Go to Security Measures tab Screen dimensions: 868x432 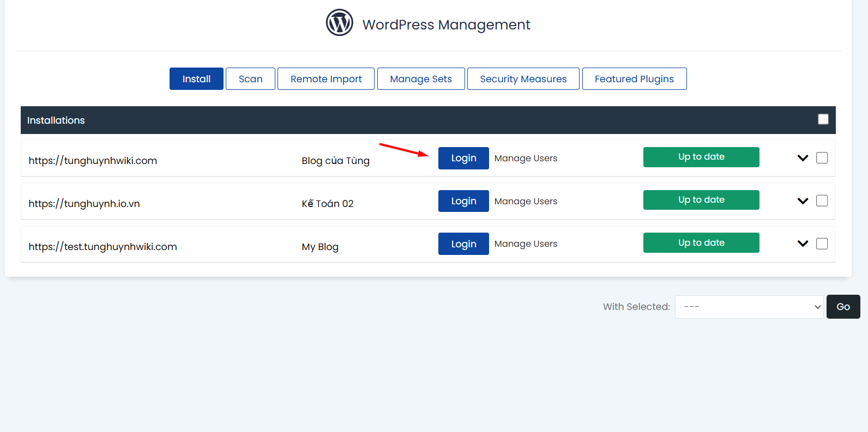click(523, 79)
